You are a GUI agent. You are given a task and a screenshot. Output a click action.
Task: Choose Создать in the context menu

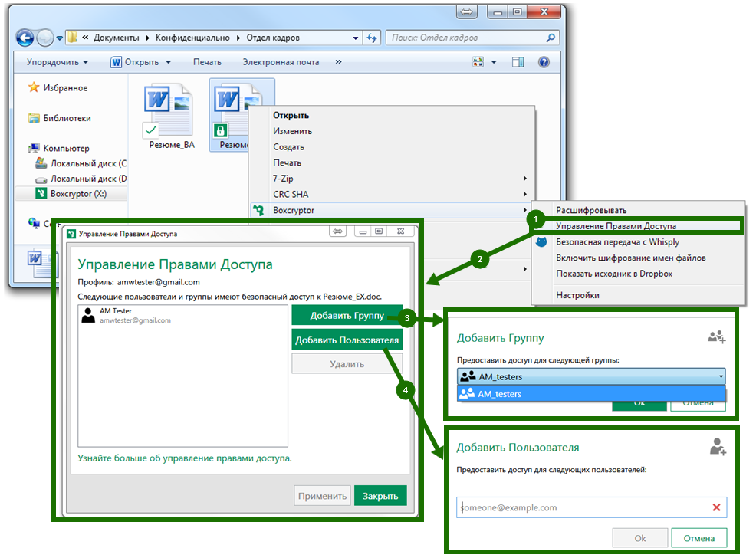pos(392,147)
